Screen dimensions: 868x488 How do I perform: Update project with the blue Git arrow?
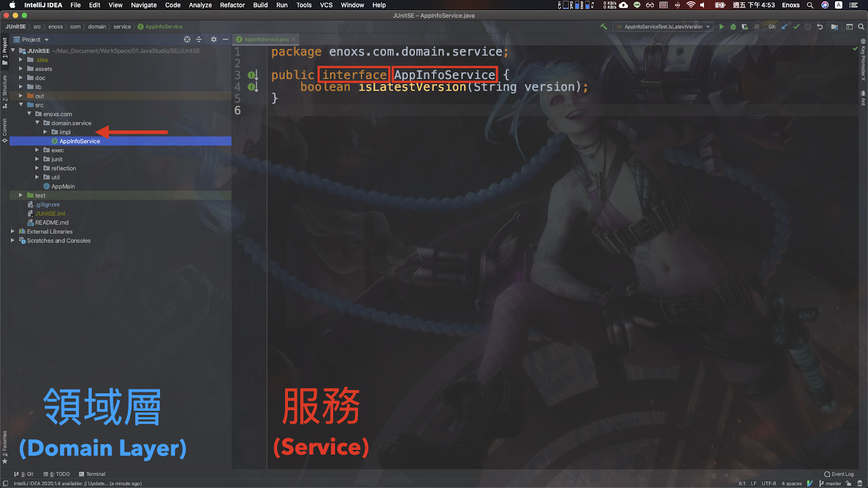pyautogui.click(x=784, y=27)
